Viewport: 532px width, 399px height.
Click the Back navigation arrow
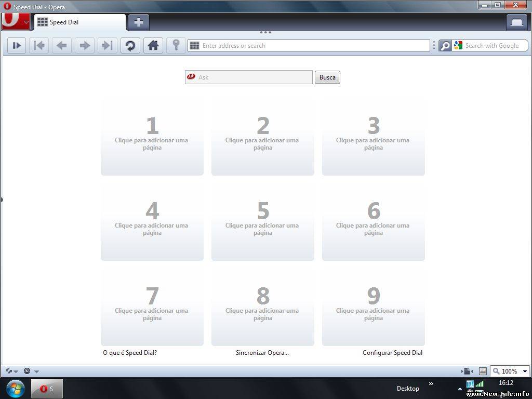[x=61, y=45]
